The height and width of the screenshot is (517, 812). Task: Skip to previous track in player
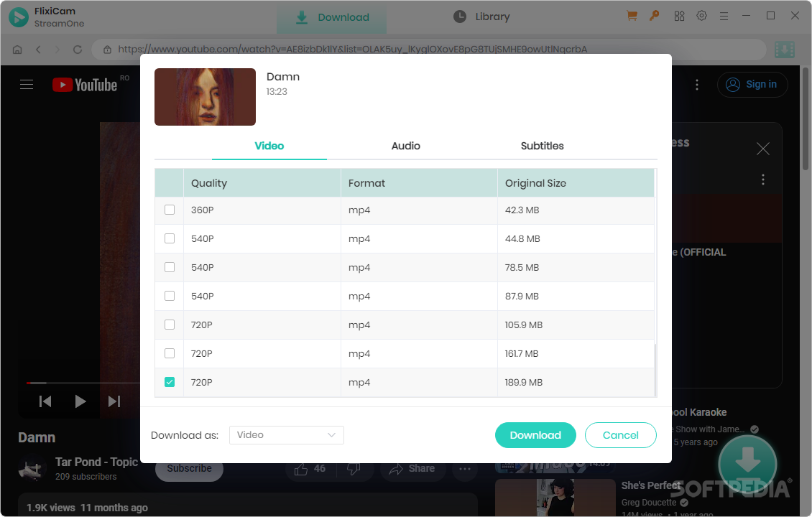[x=45, y=401]
